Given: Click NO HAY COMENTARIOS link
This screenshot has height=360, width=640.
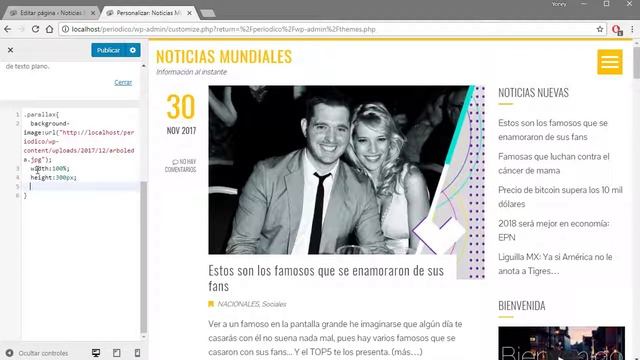Looking at the screenshot, I should 180,165.
